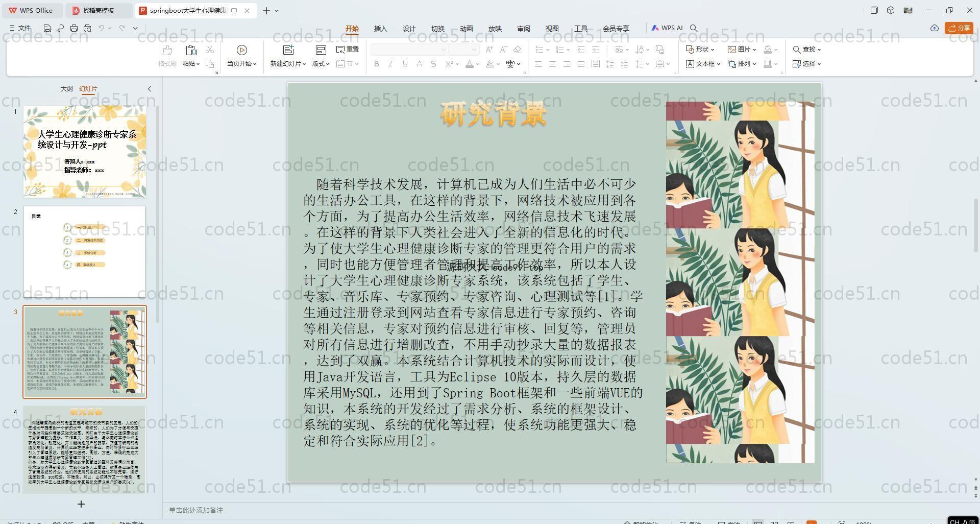Click the increase indent icon

click(595, 50)
